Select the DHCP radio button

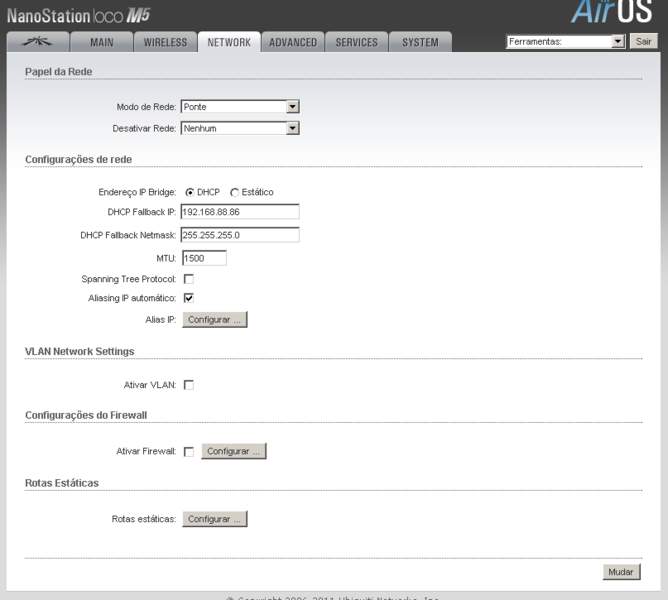click(x=190, y=193)
